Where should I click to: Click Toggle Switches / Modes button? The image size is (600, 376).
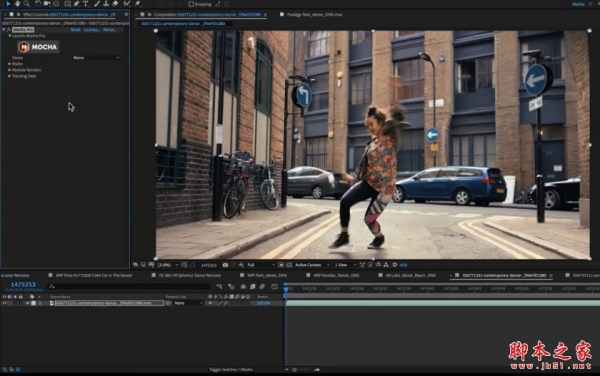pyautogui.click(x=231, y=369)
